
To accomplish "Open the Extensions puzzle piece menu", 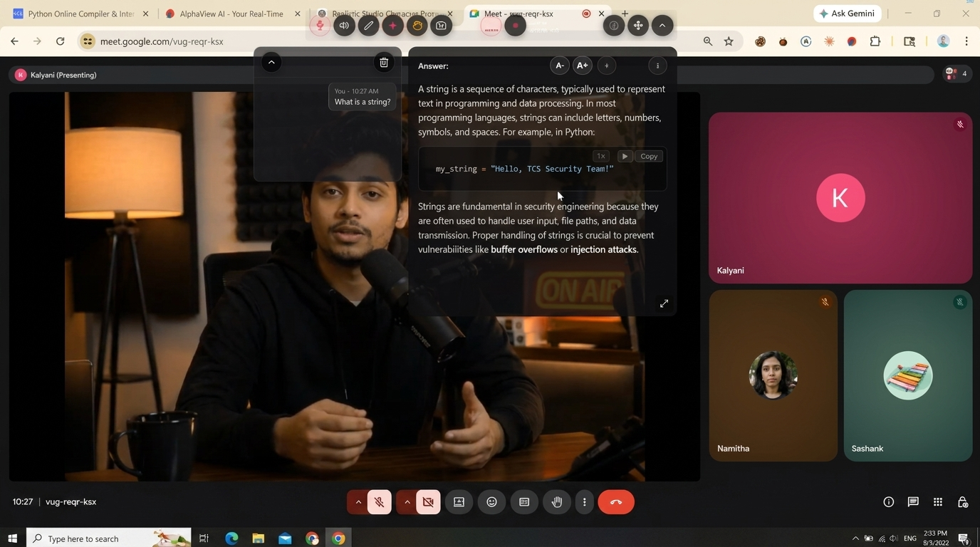I will tap(875, 41).
